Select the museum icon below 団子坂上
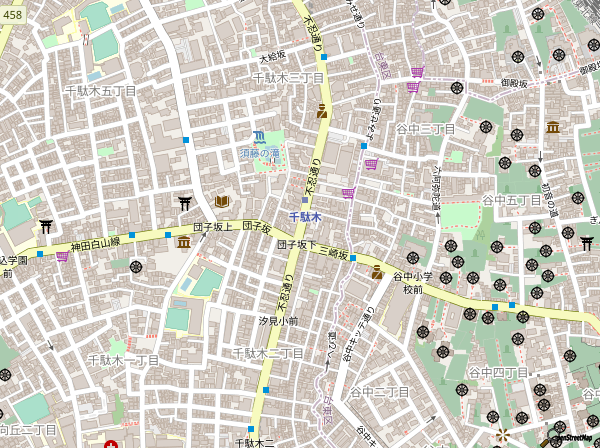Viewport: 600px width, 448px height. click(183, 242)
